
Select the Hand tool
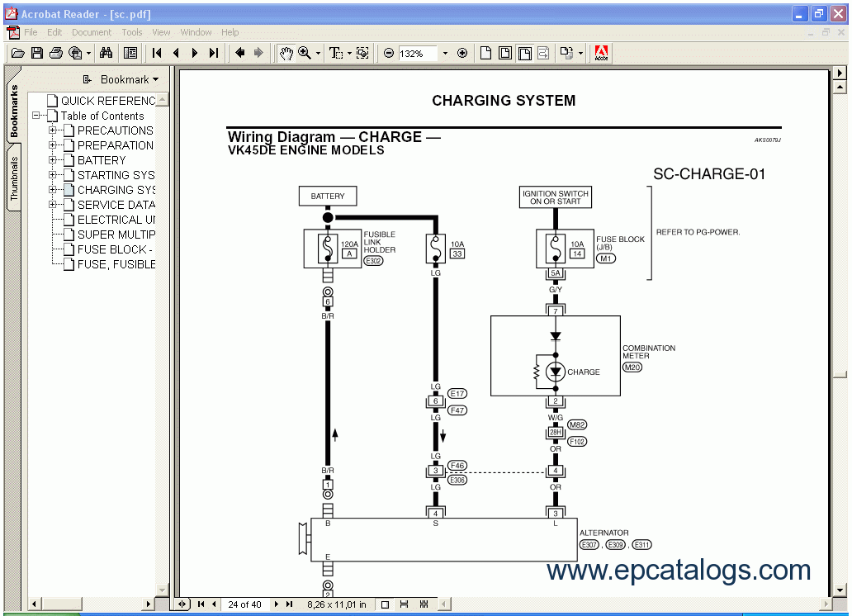(286, 53)
